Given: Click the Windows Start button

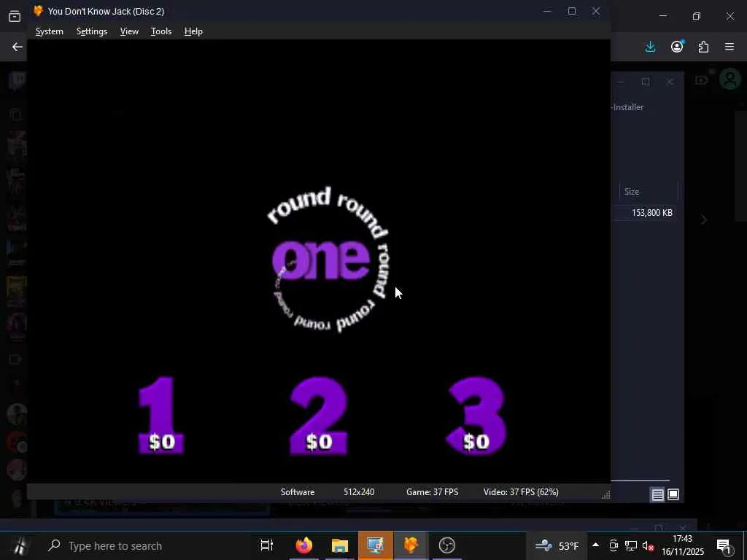Looking at the screenshot, I should (x=20, y=545).
